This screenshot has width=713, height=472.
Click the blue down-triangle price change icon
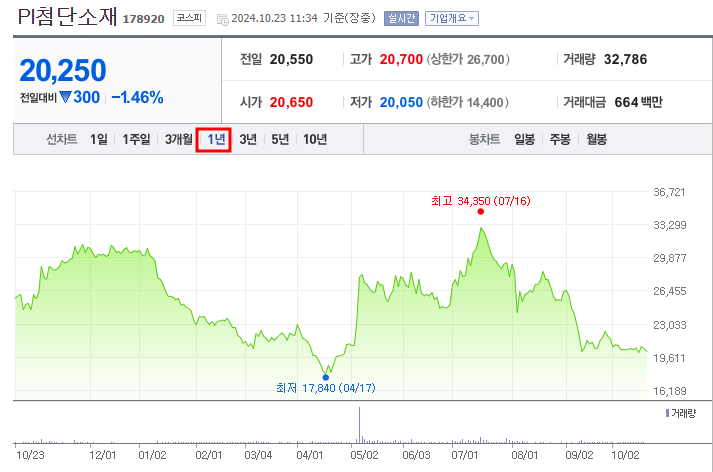[x=65, y=97]
